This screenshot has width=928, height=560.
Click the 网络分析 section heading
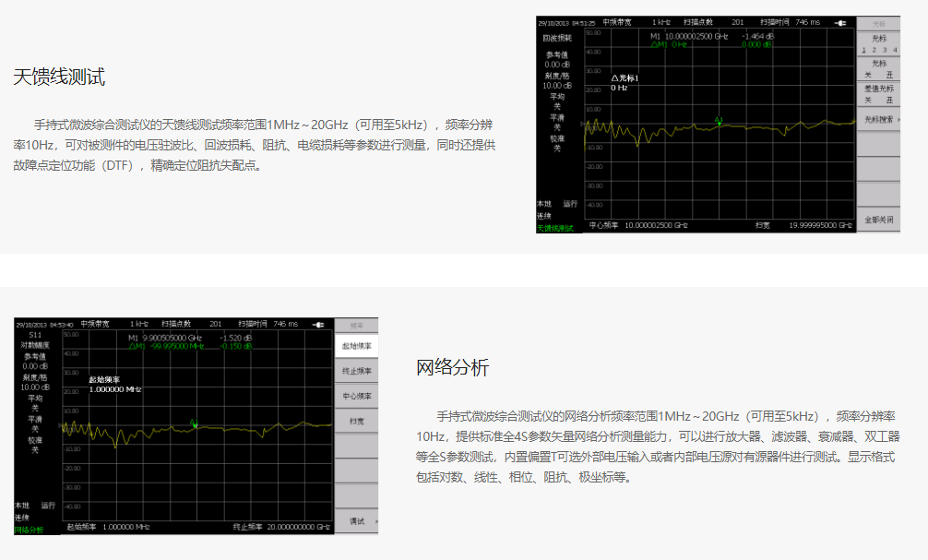(x=453, y=368)
